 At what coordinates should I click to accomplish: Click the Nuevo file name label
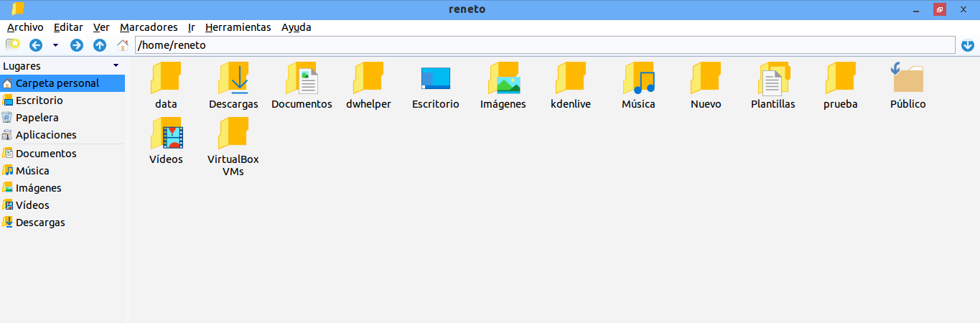pyautogui.click(x=706, y=104)
